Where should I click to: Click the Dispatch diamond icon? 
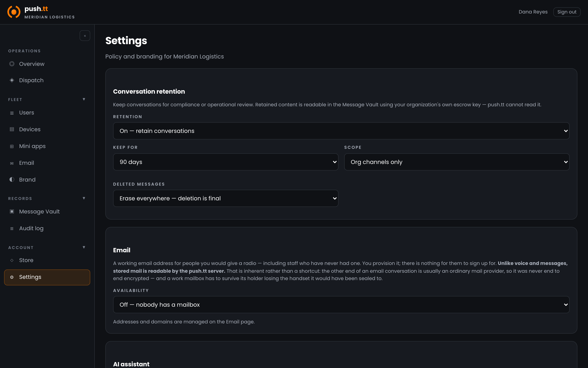coord(12,80)
